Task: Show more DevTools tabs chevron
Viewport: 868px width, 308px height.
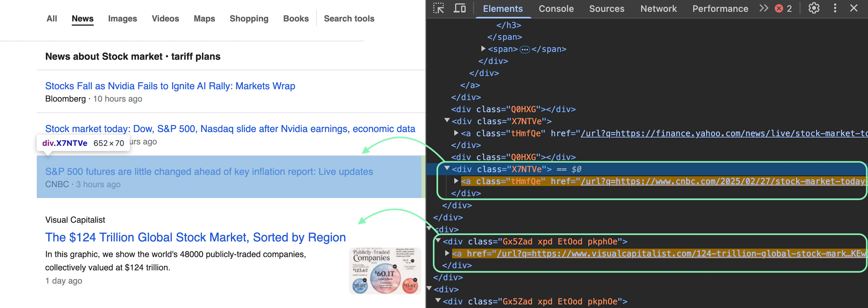Action: point(764,8)
